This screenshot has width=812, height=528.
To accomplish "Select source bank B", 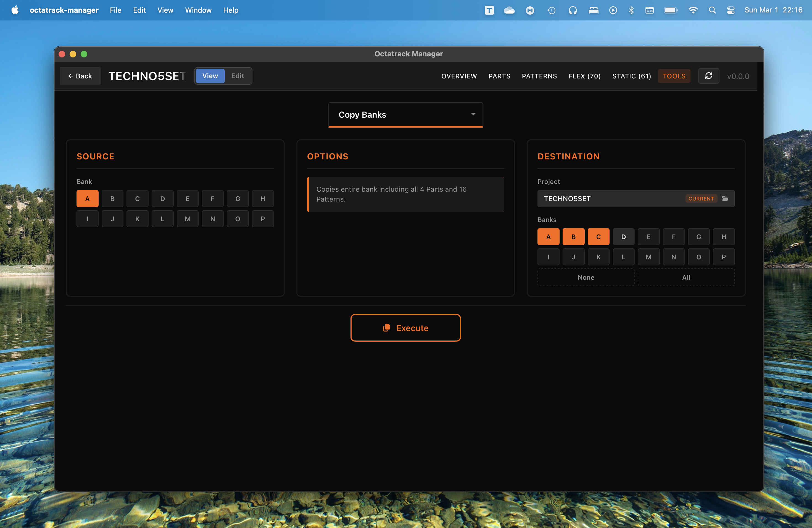I will (112, 198).
